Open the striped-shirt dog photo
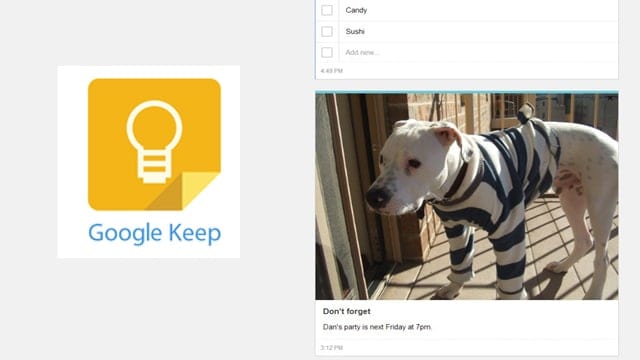 [x=467, y=196]
